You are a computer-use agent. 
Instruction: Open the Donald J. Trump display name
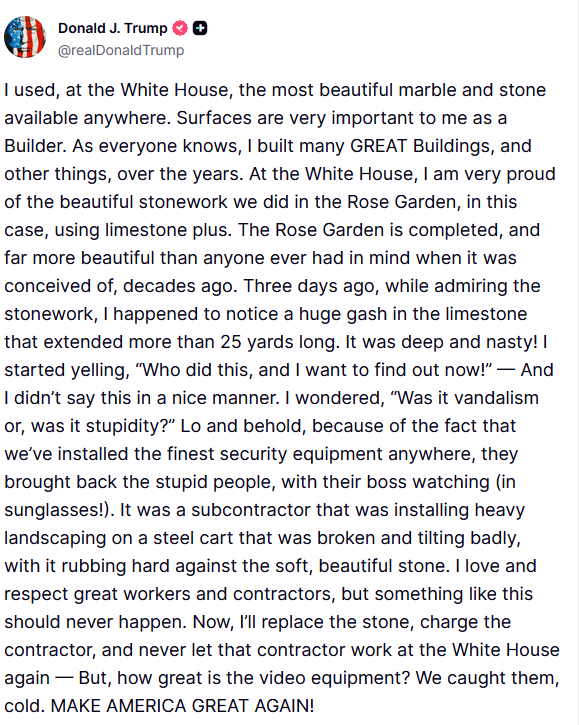[x=112, y=28]
